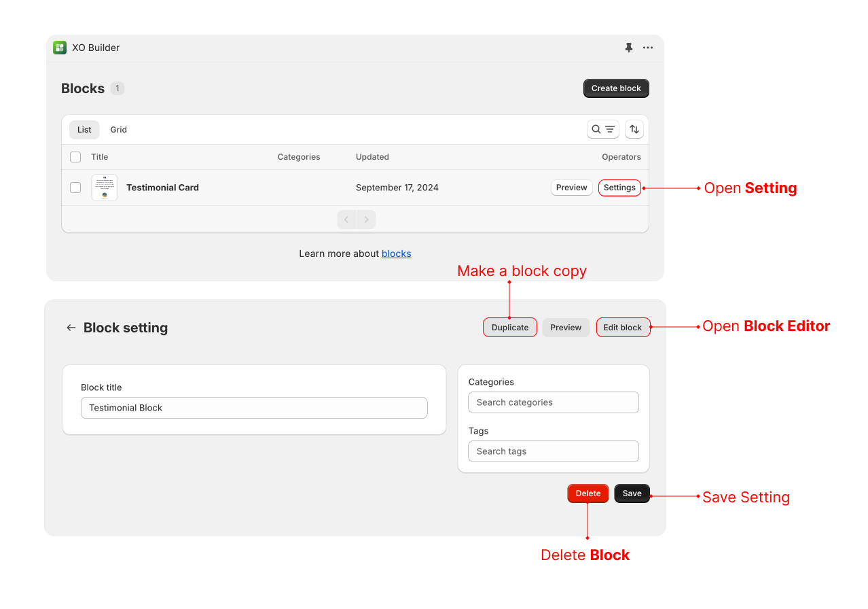868x609 pixels.
Task: Pin the XO Builder app
Action: [x=628, y=48]
